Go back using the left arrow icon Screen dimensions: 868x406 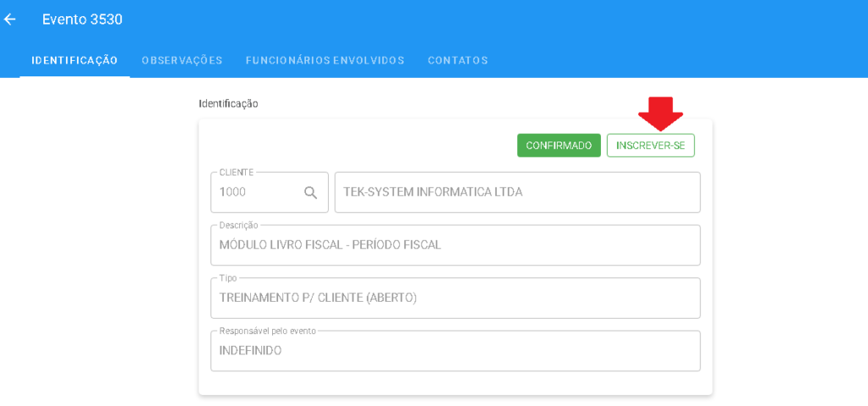pyautogui.click(x=10, y=19)
